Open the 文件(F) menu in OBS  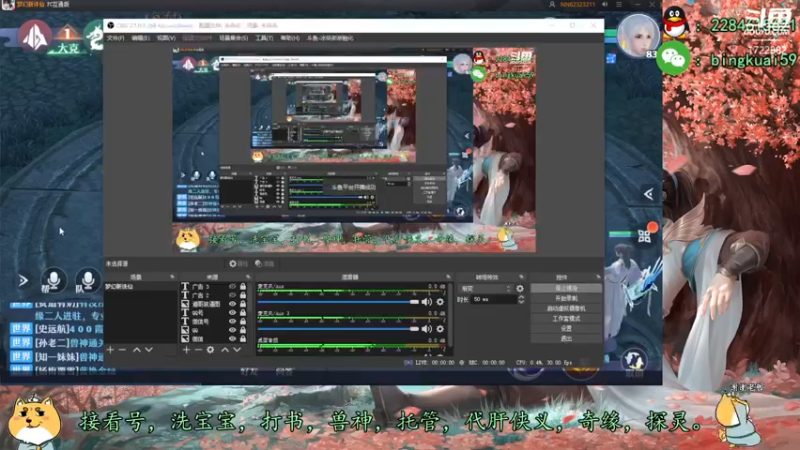coord(115,38)
